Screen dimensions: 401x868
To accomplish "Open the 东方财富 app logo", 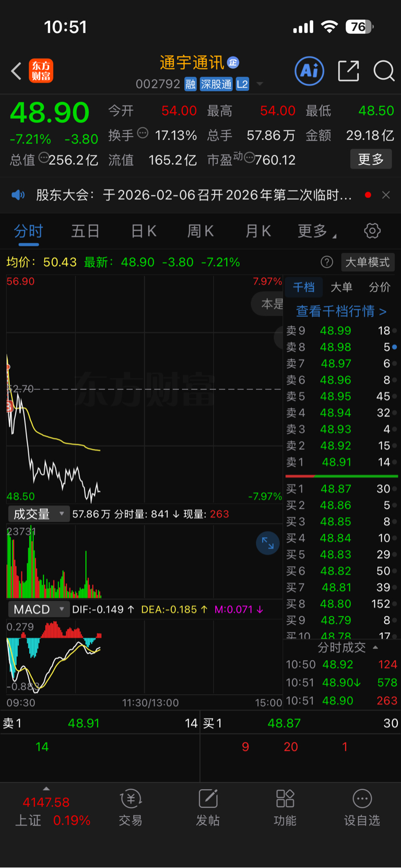I will (x=41, y=71).
